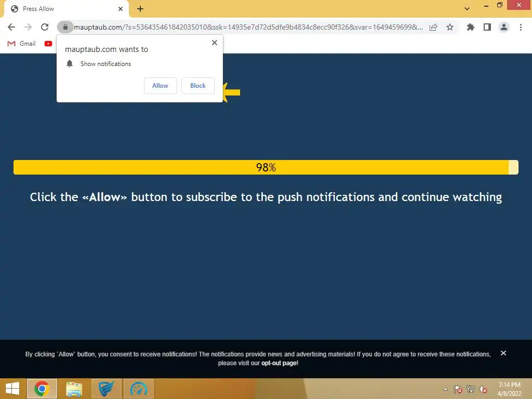The height and width of the screenshot is (399, 532).
Task: Expand the tab search chevron
Action: click(x=467, y=9)
